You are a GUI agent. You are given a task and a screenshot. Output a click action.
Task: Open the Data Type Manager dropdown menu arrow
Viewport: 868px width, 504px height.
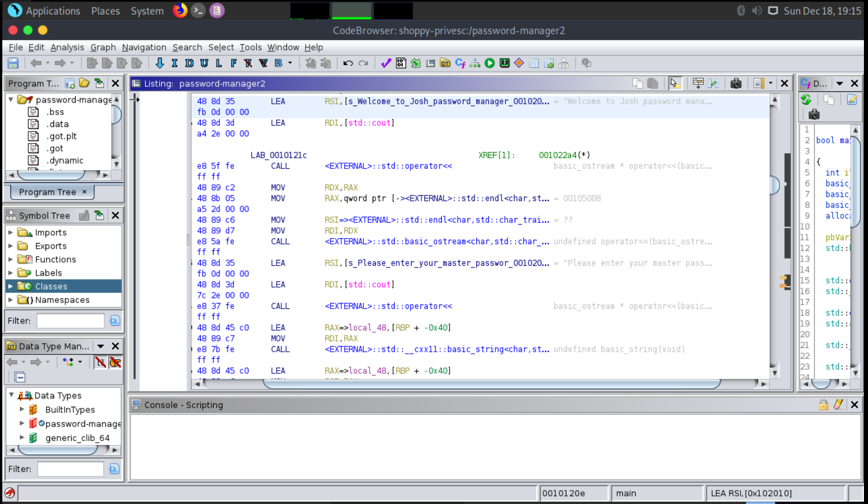tap(101, 346)
